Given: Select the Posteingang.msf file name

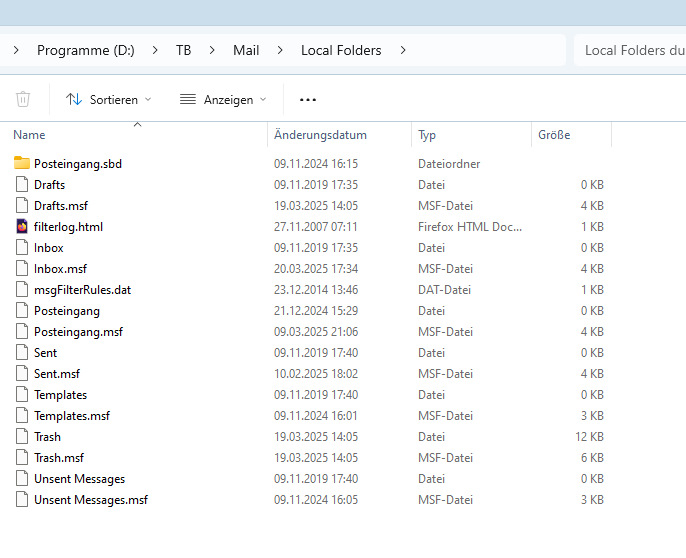Looking at the screenshot, I should 79,332.
